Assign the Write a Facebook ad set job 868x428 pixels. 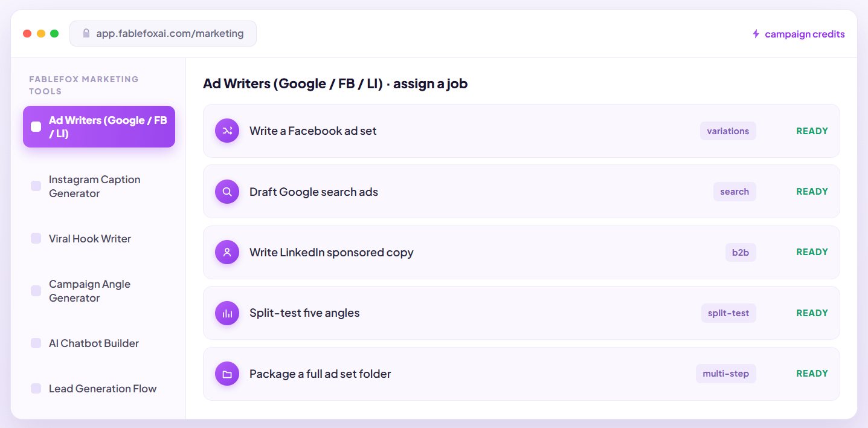(521, 131)
